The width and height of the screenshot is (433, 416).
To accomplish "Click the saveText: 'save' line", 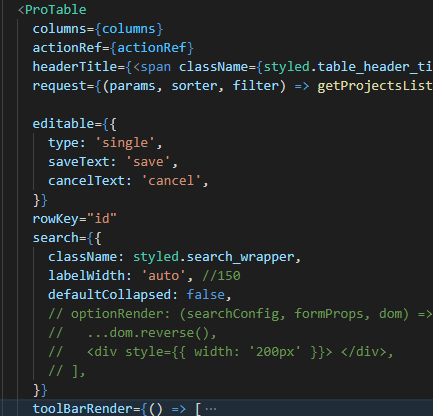I will click(113, 162).
